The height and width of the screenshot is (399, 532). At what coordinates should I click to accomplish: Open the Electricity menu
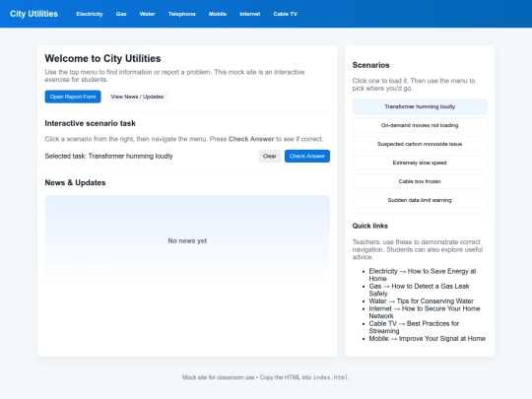90,14
